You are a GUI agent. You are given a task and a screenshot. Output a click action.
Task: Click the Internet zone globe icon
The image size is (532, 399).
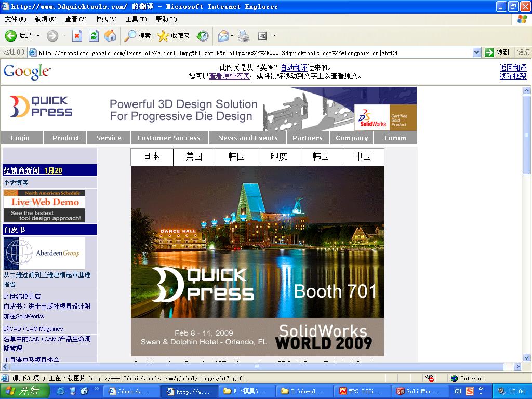pyautogui.click(x=454, y=378)
